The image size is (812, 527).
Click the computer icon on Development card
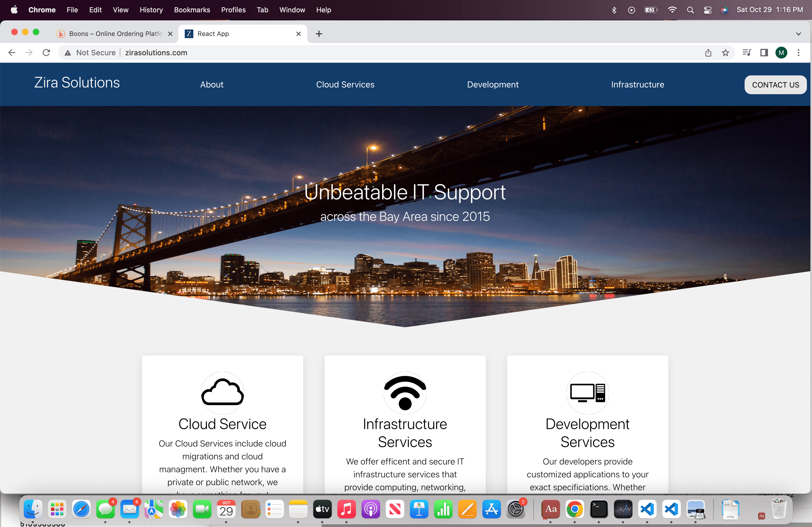(x=588, y=393)
